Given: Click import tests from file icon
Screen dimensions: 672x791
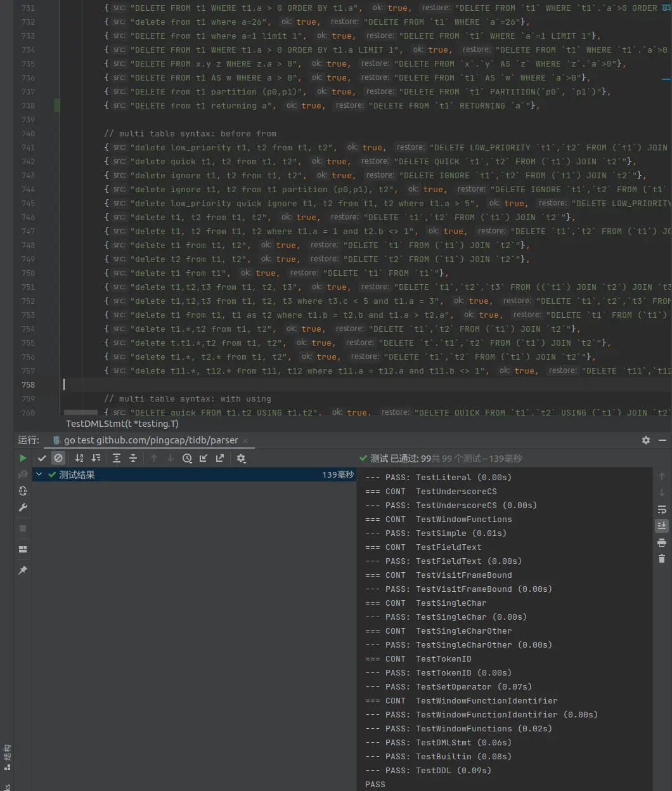Looking at the screenshot, I should click(204, 458).
